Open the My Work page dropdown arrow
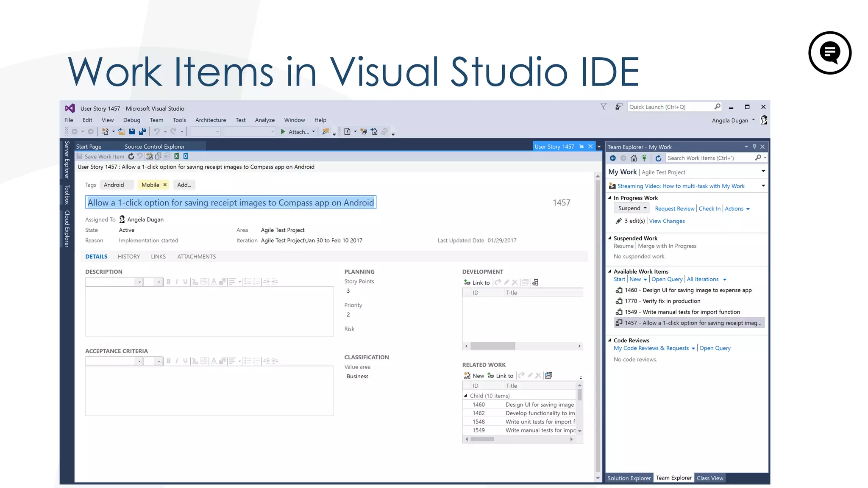 click(x=763, y=172)
